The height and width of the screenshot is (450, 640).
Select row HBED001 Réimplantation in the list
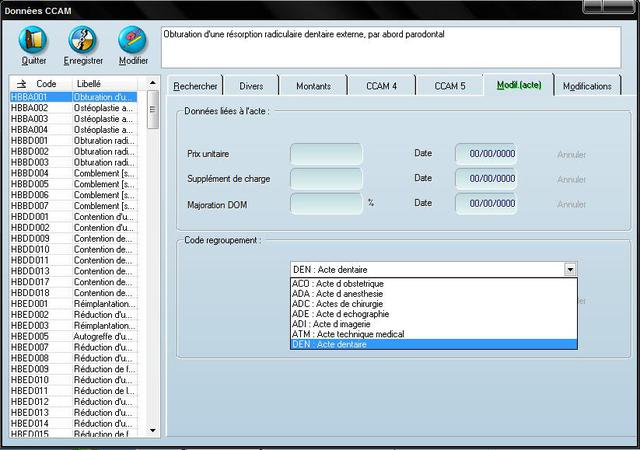pos(30,304)
